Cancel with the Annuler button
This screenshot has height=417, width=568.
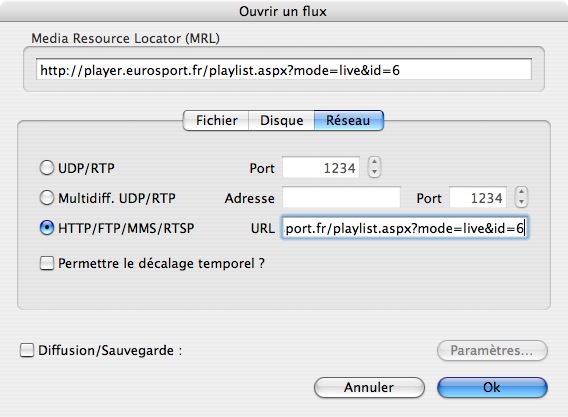369,387
